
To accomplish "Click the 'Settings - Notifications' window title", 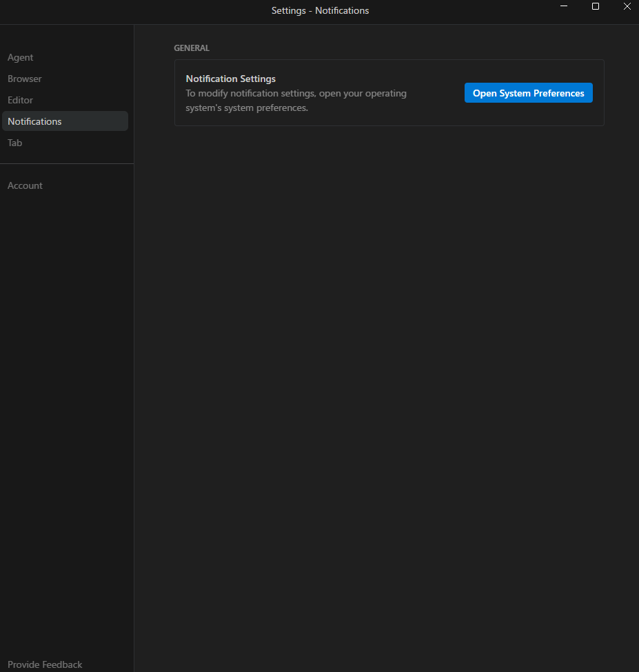I will tap(320, 10).
